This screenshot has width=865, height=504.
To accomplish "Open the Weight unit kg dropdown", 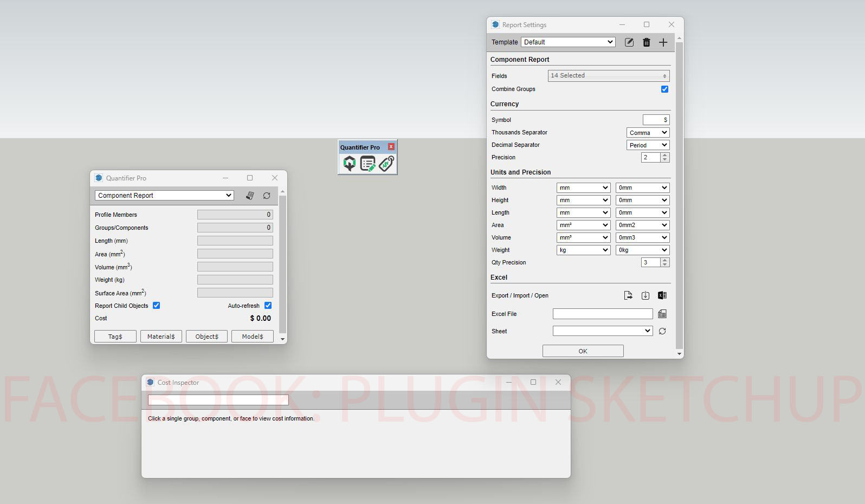I will point(584,250).
